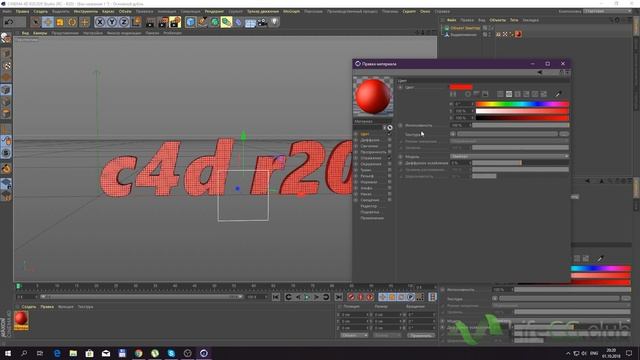This screenshot has height=360, width=640.
Task: Open the Объекты menu in Object Manager
Action: pyautogui.click(x=497, y=20)
